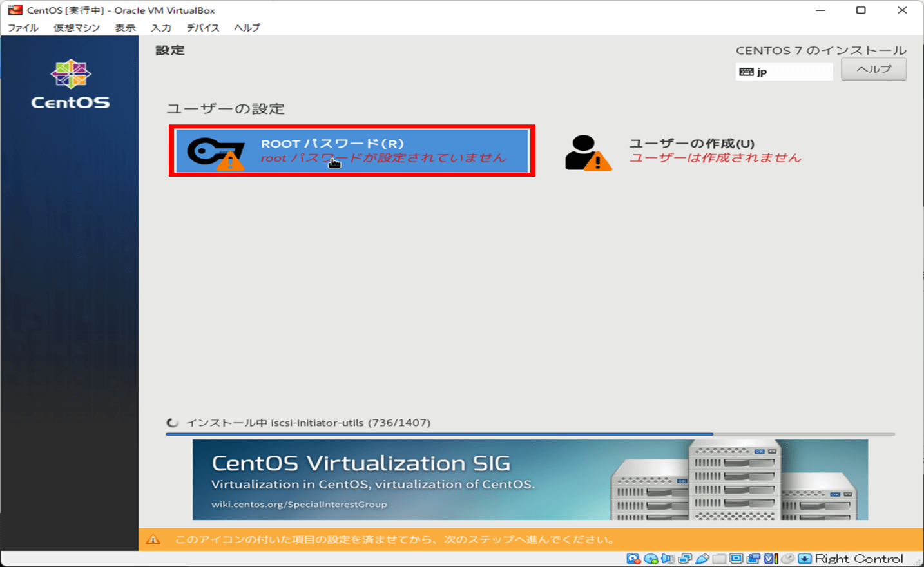Click the display status icon
This screenshot has width=924, height=567.
click(736, 559)
